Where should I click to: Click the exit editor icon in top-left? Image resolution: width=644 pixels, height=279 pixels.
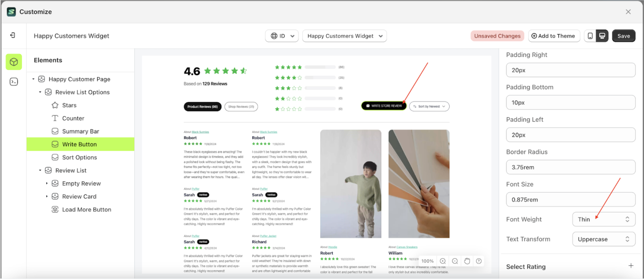coord(12,35)
